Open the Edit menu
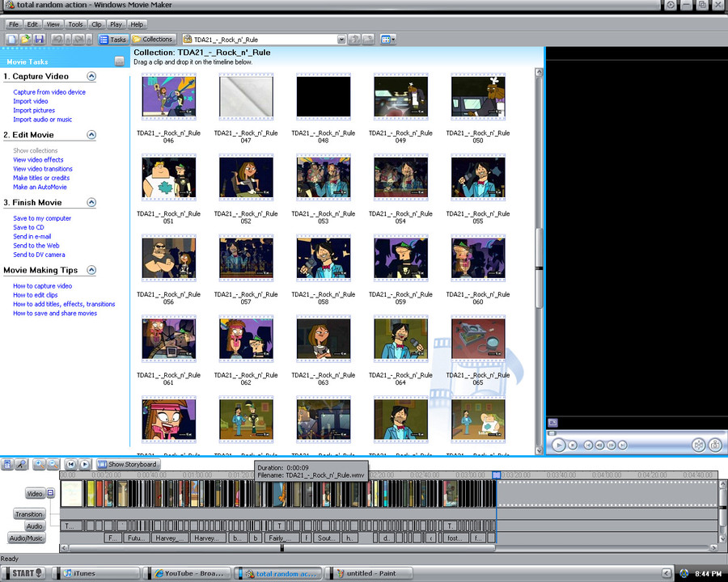728x582 pixels. pyautogui.click(x=32, y=24)
